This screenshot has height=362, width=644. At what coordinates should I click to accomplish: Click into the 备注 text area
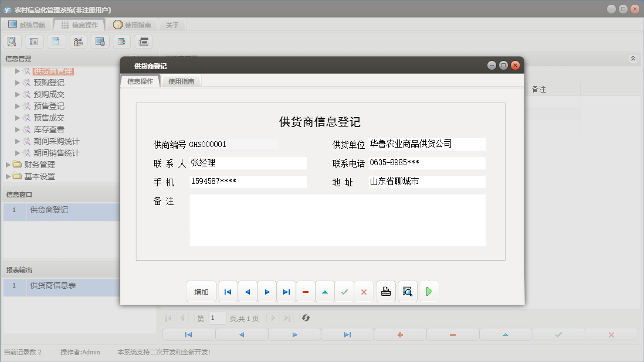tap(337, 220)
